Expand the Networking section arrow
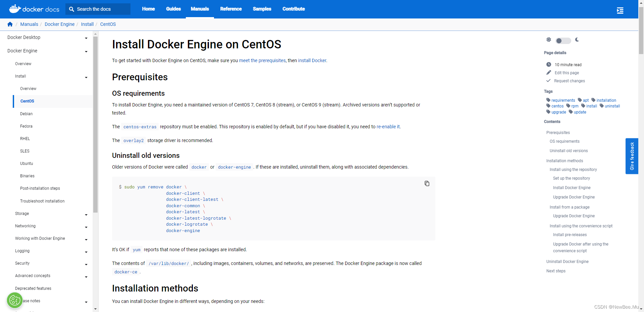644x312 pixels. [x=86, y=227]
